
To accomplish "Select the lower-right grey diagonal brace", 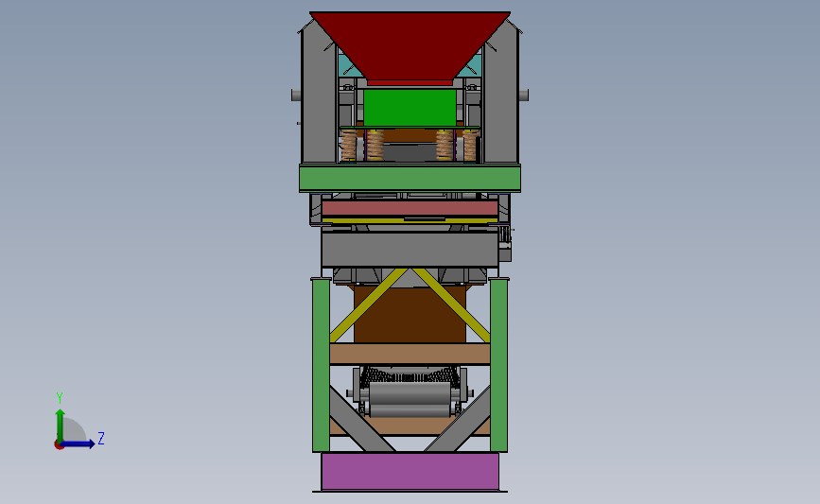I will (458, 419).
